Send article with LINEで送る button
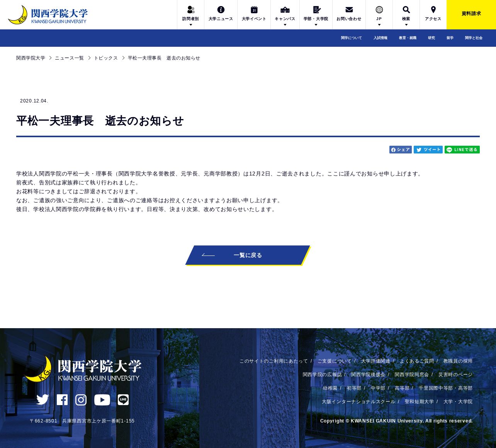 coord(462,150)
